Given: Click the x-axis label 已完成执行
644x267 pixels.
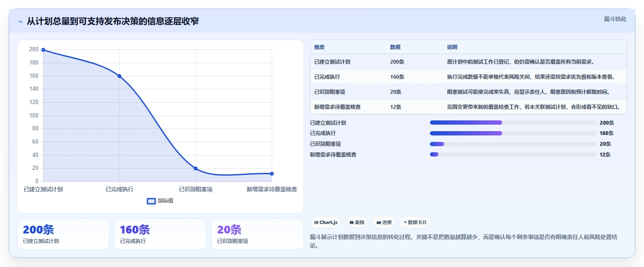Looking at the screenshot, I should [x=120, y=189].
